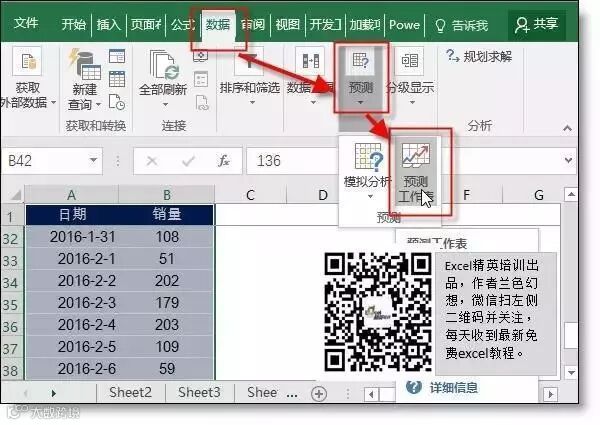Click the select all corner triangle
The width and height of the screenshot is (600, 425).
pos(15,195)
